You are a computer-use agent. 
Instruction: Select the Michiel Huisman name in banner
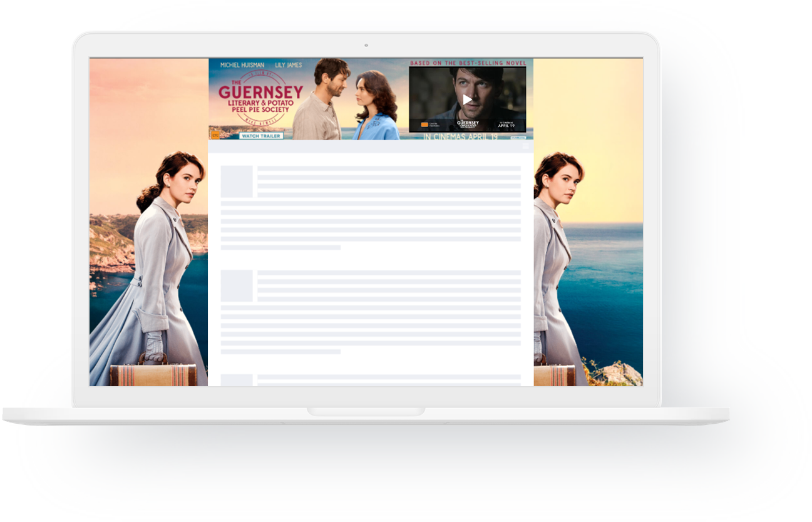pyautogui.click(x=242, y=65)
